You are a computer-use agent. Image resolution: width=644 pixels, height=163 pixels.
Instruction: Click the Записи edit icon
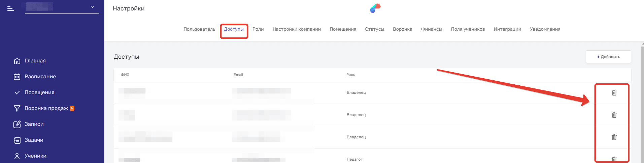(17, 124)
